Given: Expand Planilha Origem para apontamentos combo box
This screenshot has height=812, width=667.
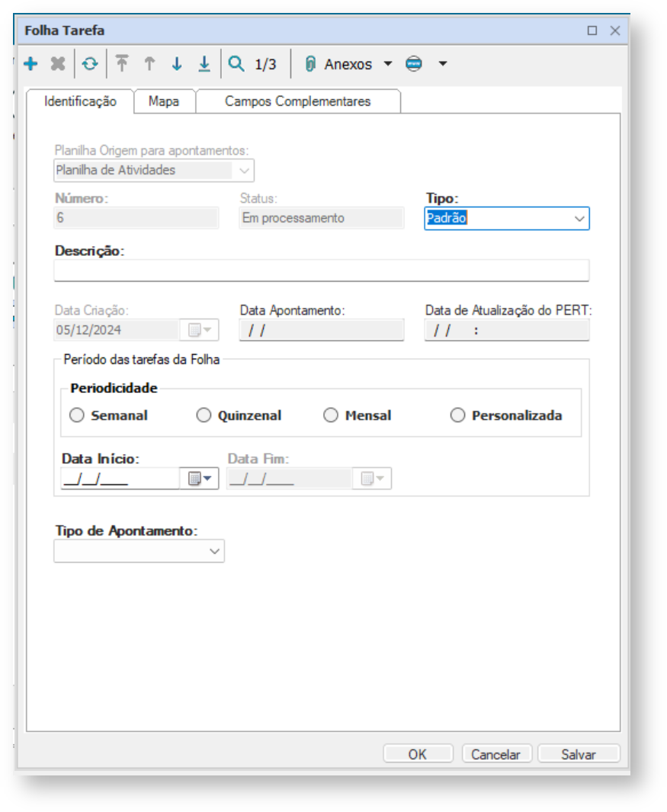Looking at the screenshot, I should click(244, 171).
